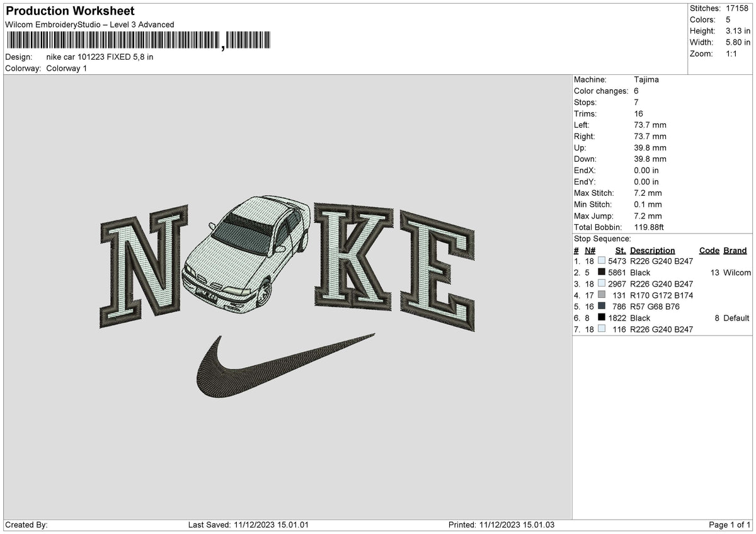Click the "Right:" measurement label

coord(585,137)
